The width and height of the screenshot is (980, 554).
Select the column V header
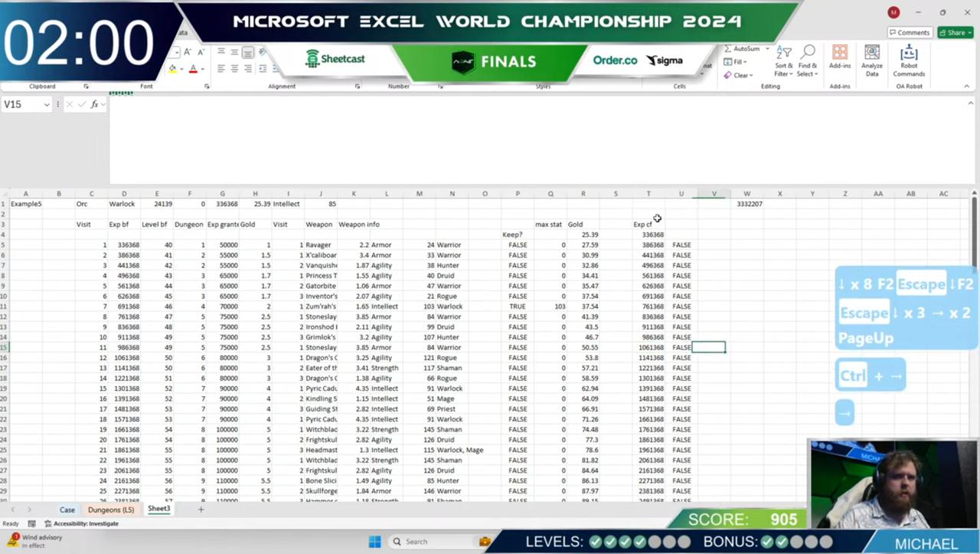(x=714, y=194)
